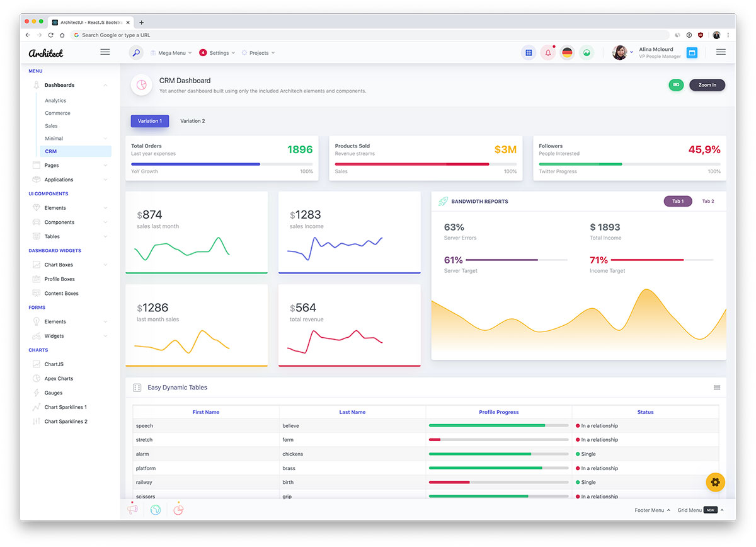Click the megaphone icon in the footer
756x547 pixels.
132,509
